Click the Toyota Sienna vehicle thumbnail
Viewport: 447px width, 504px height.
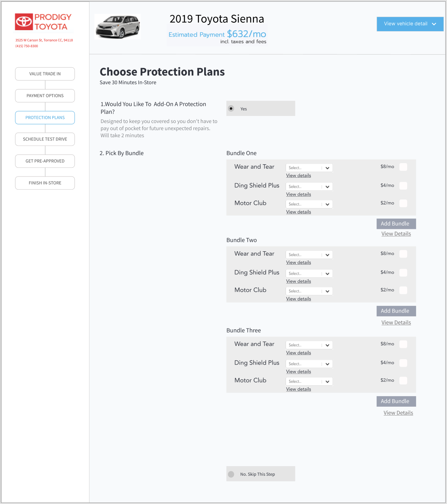pos(118,27)
